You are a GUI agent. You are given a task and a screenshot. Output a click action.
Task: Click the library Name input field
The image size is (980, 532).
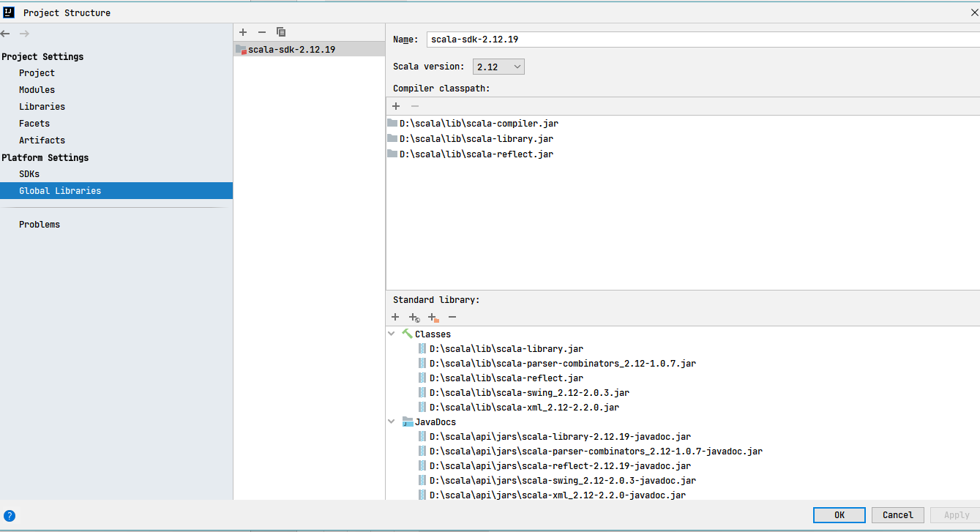pyautogui.click(x=703, y=40)
